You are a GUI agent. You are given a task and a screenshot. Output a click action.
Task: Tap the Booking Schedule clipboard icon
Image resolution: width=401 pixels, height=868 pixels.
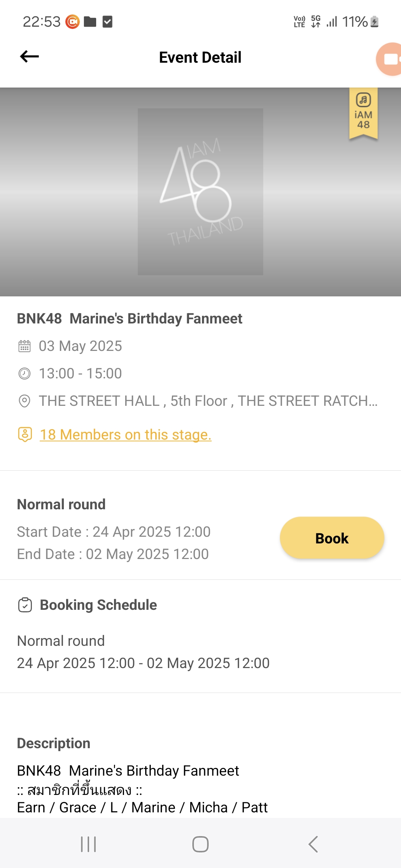pyautogui.click(x=25, y=605)
